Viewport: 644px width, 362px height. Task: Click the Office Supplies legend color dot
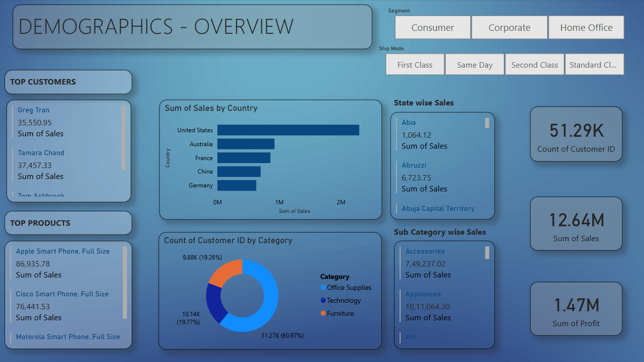pyautogui.click(x=323, y=287)
